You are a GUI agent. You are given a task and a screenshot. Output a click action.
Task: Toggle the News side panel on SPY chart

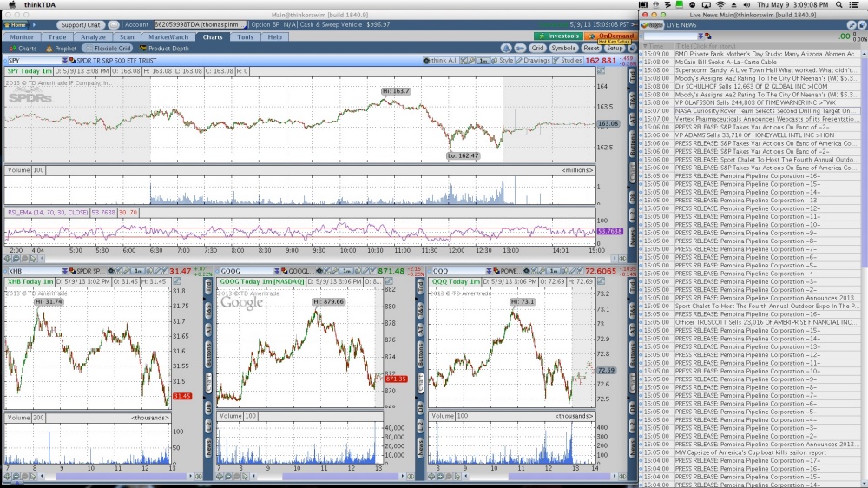[x=632, y=238]
